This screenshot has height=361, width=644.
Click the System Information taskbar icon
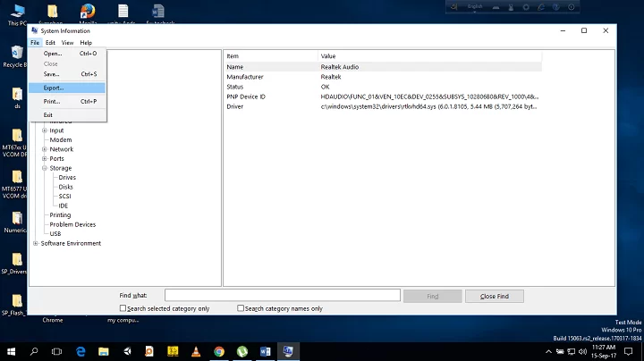pyautogui.click(x=288, y=351)
